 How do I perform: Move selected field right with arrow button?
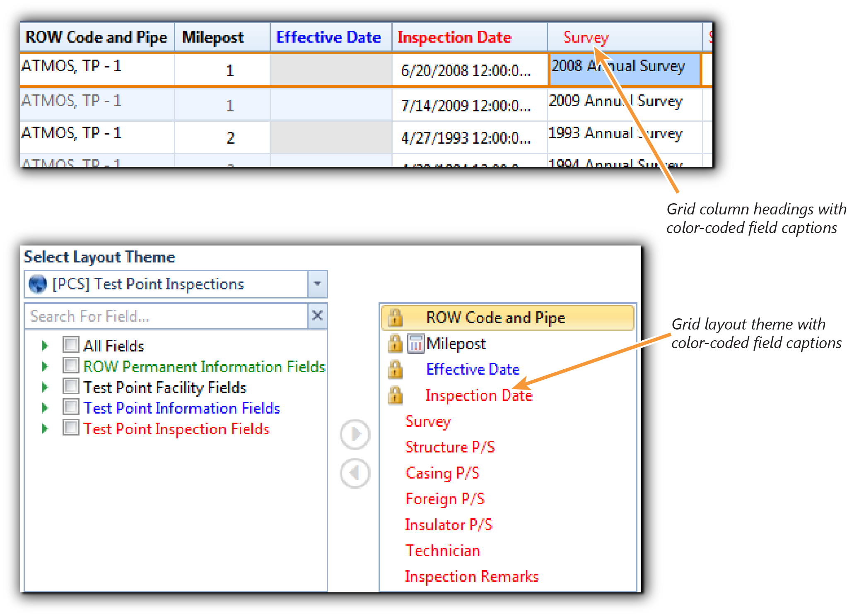pyautogui.click(x=355, y=434)
